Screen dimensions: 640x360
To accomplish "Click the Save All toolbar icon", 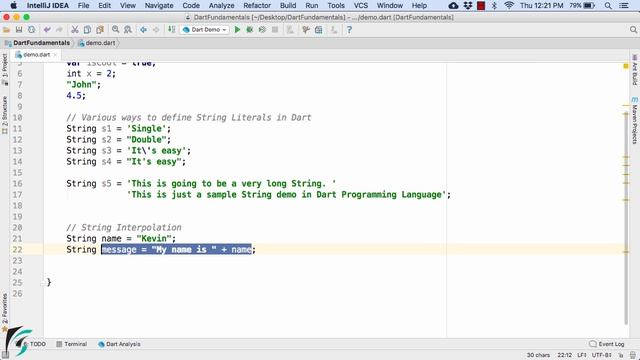I will point(19,30).
